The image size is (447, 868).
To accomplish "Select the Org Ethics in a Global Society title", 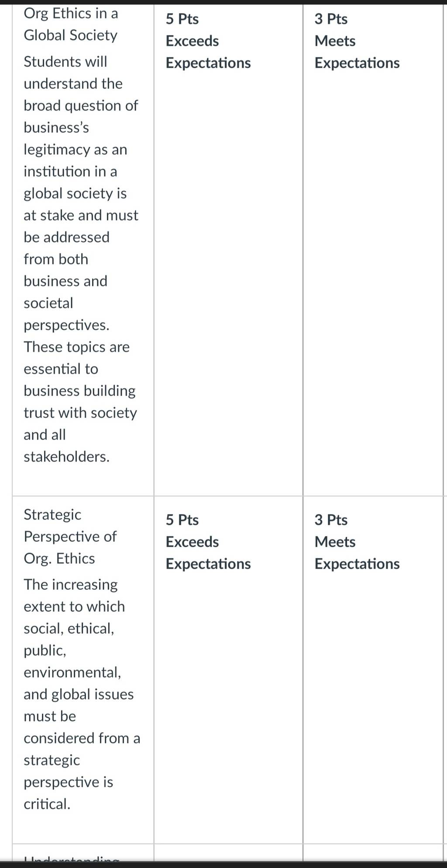I will 71,24.
